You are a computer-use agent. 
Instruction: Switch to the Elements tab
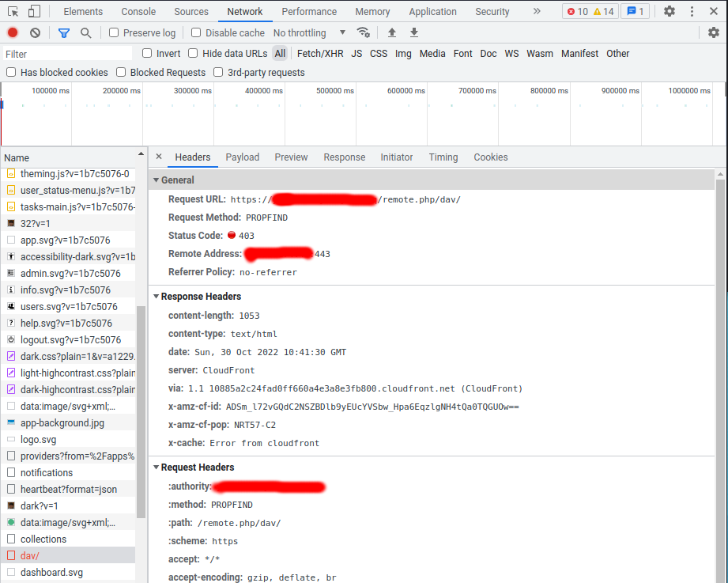(x=83, y=12)
